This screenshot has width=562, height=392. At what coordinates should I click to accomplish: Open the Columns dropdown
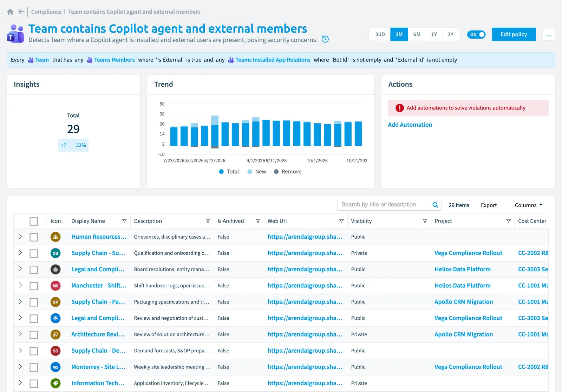click(529, 205)
